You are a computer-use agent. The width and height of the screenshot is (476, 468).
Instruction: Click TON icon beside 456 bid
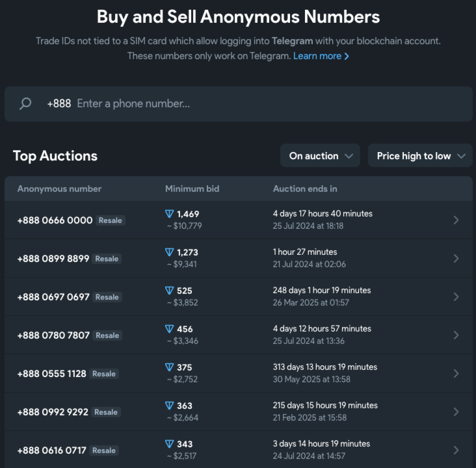[x=169, y=329]
